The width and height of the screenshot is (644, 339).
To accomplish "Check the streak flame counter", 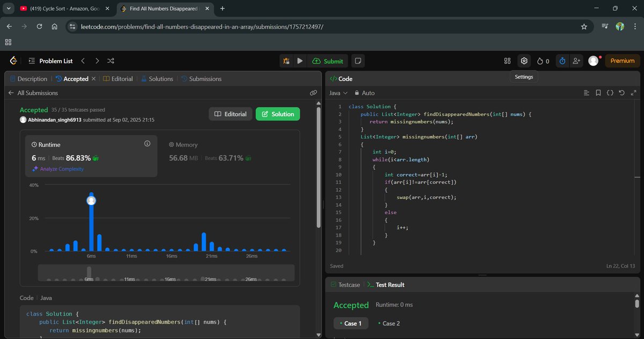I will point(543,61).
